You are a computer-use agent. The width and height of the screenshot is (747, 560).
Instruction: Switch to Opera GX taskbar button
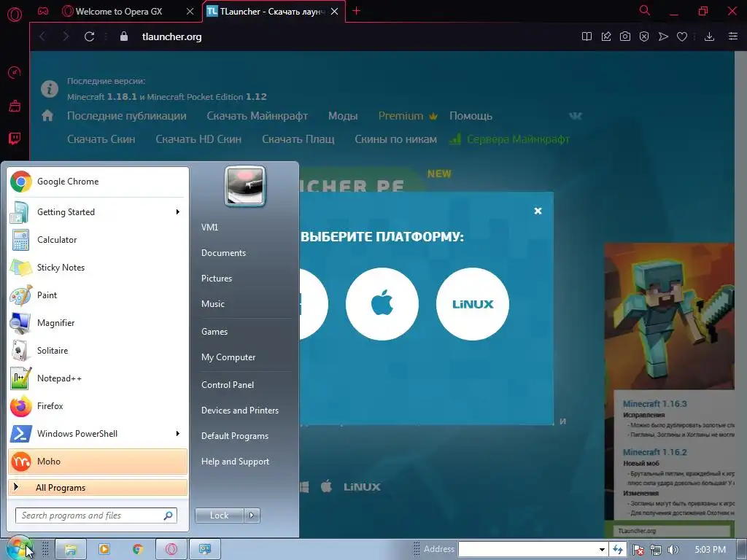click(x=171, y=550)
